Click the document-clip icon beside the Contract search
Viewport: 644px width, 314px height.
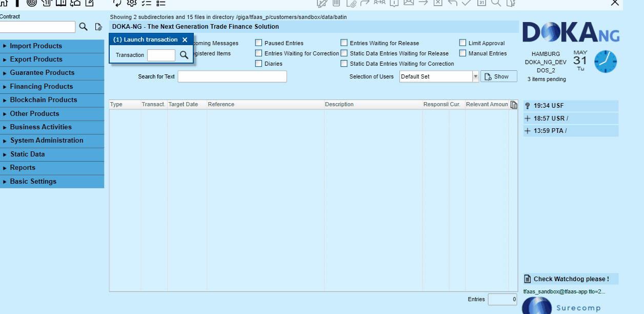tap(98, 27)
